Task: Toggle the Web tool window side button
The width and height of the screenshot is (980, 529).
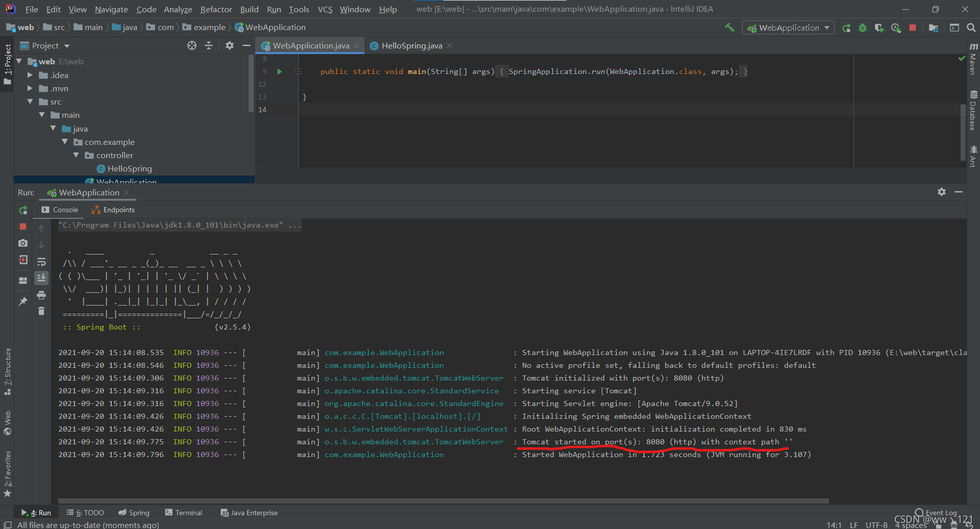Action: 7,422
